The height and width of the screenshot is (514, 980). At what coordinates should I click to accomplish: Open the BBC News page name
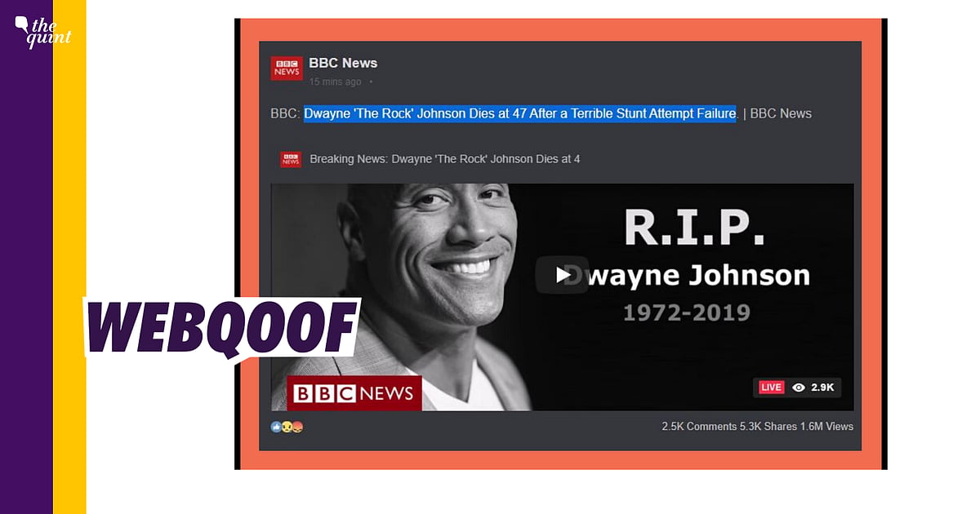pyautogui.click(x=343, y=63)
